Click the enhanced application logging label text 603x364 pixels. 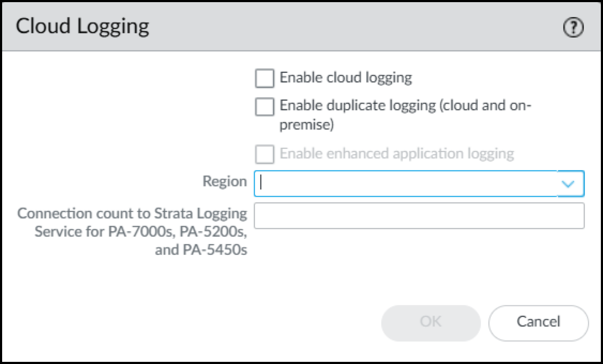tap(396, 155)
